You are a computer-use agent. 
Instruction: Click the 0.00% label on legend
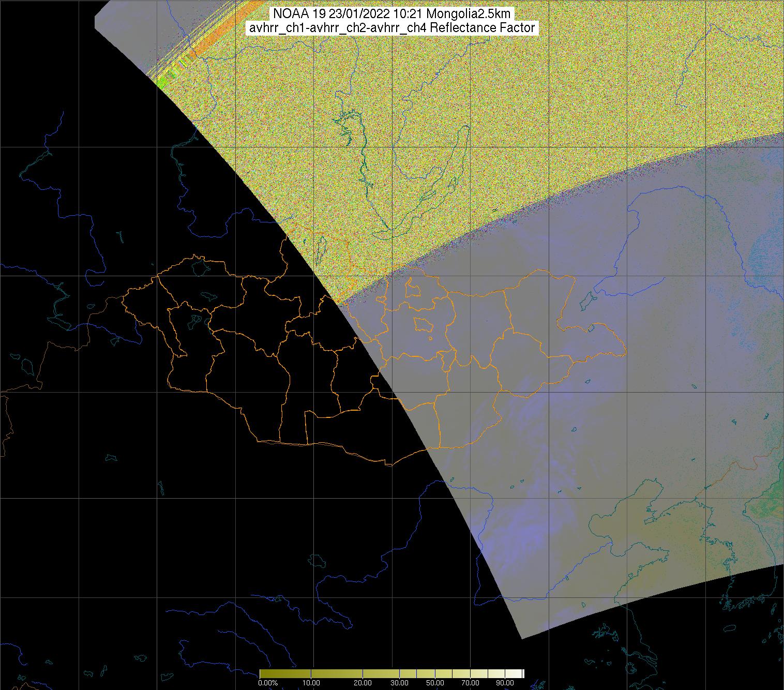point(269,683)
